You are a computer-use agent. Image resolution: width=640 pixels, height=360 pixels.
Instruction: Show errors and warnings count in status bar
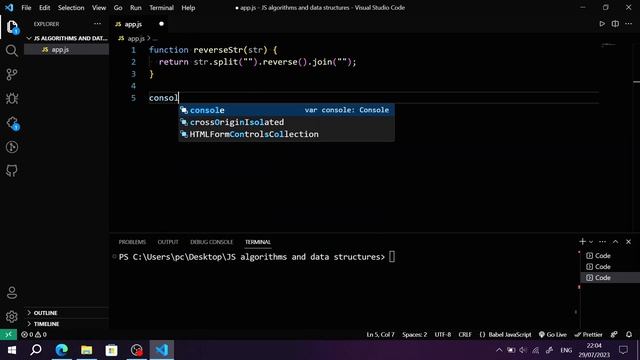click(34, 334)
